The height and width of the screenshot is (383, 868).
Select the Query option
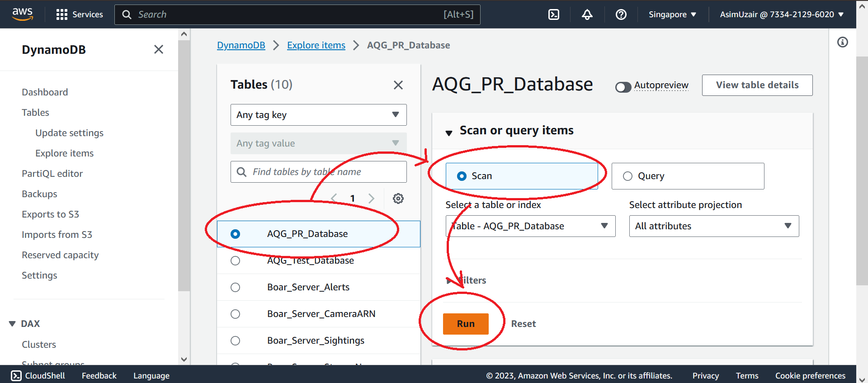coord(688,176)
